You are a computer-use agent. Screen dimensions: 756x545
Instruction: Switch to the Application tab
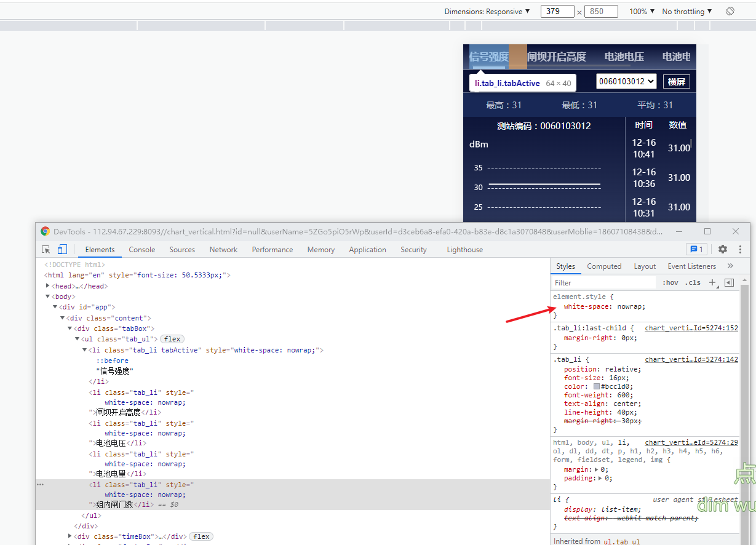(x=367, y=249)
